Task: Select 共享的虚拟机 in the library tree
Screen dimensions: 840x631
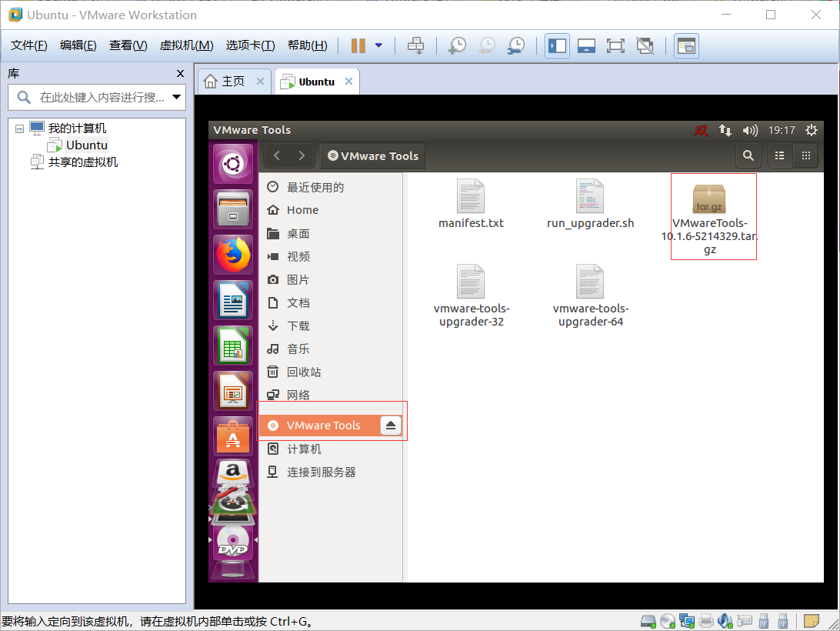Action: [74, 162]
